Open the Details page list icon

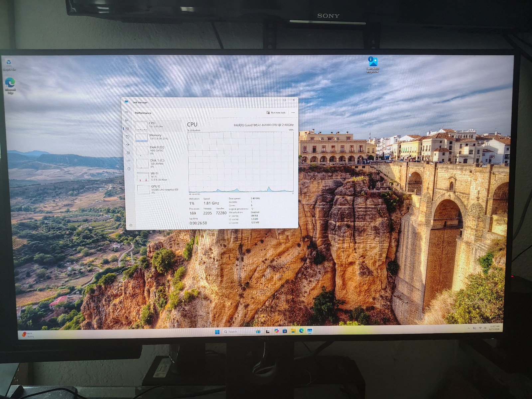pyautogui.click(x=128, y=161)
